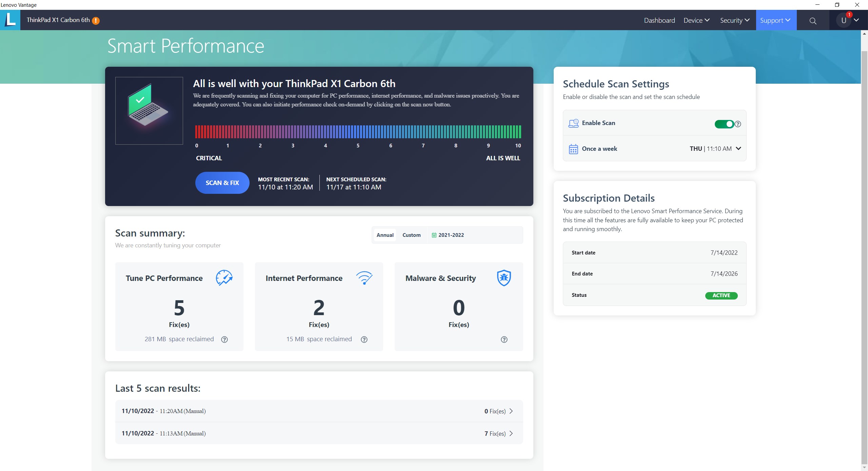
Task: Click help icon in Tune PC Performance card
Action: pyautogui.click(x=224, y=340)
